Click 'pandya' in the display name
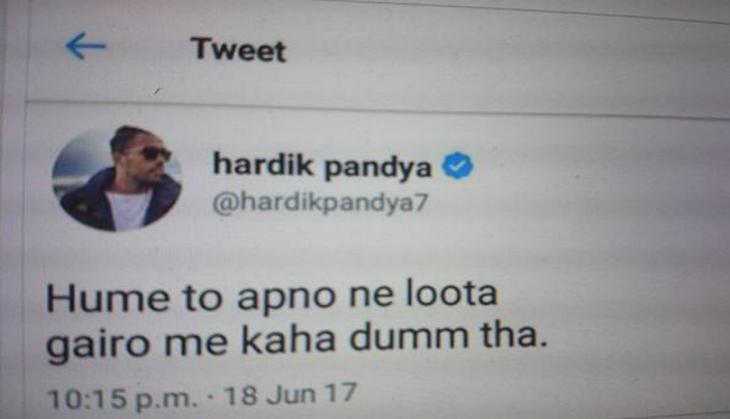Viewport: 730px width, 419px height. (378, 168)
